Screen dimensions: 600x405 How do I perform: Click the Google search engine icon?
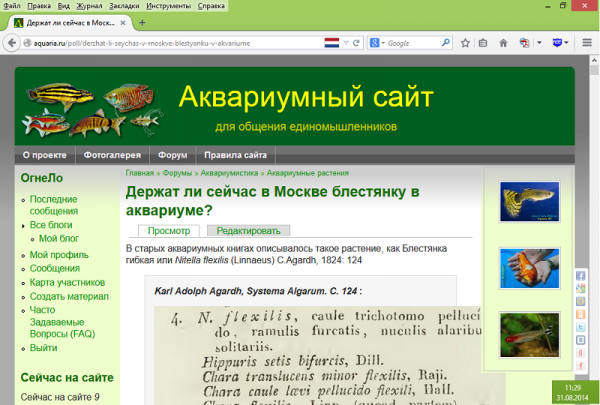374,43
